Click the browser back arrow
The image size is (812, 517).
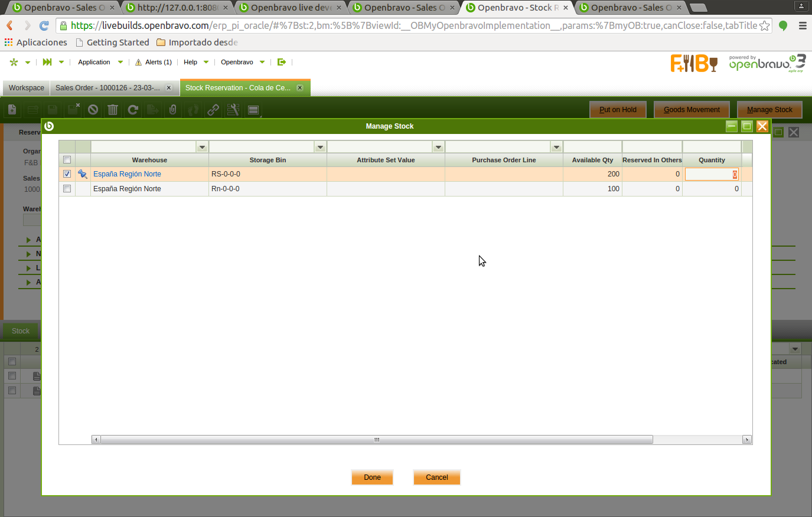pyautogui.click(x=9, y=25)
